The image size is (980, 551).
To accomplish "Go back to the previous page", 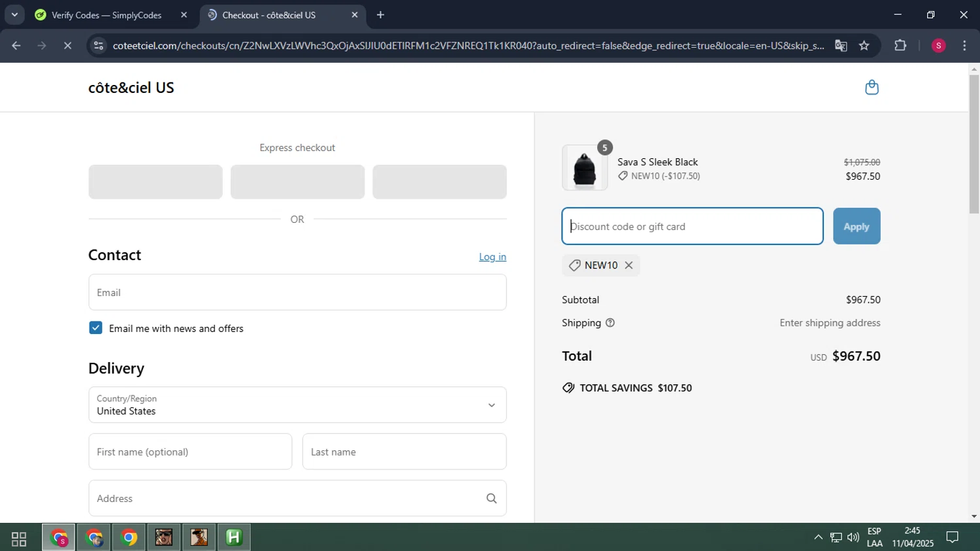I will click(16, 46).
